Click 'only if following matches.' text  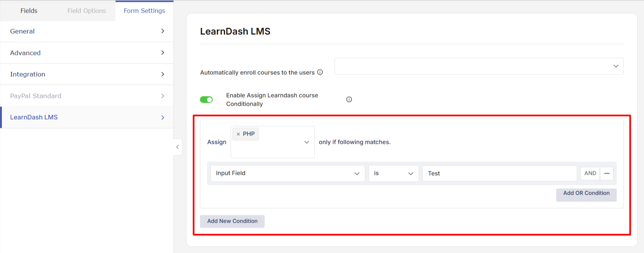tap(355, 142)
